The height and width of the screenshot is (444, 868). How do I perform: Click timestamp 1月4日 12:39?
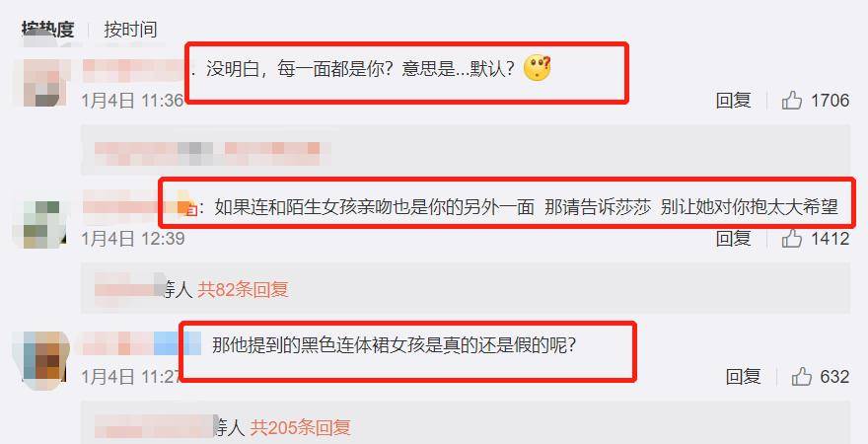(133, 239)
